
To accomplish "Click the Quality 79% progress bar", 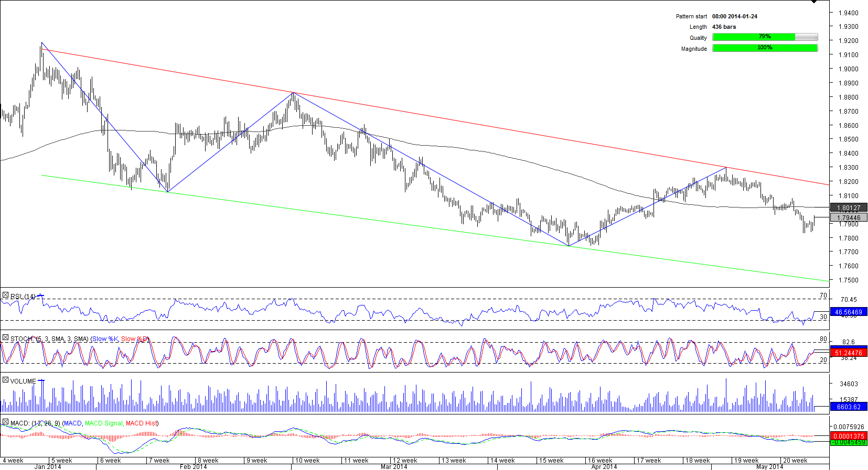I will click(x=765, y=37).
